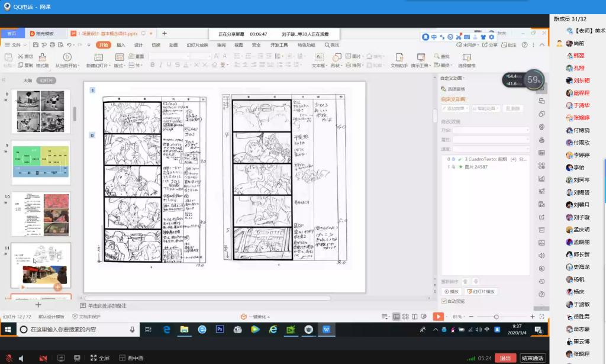The image size is (606, 364).
Task: Click the Format Painter (格式刷) icon
Action: pos(42,57)
